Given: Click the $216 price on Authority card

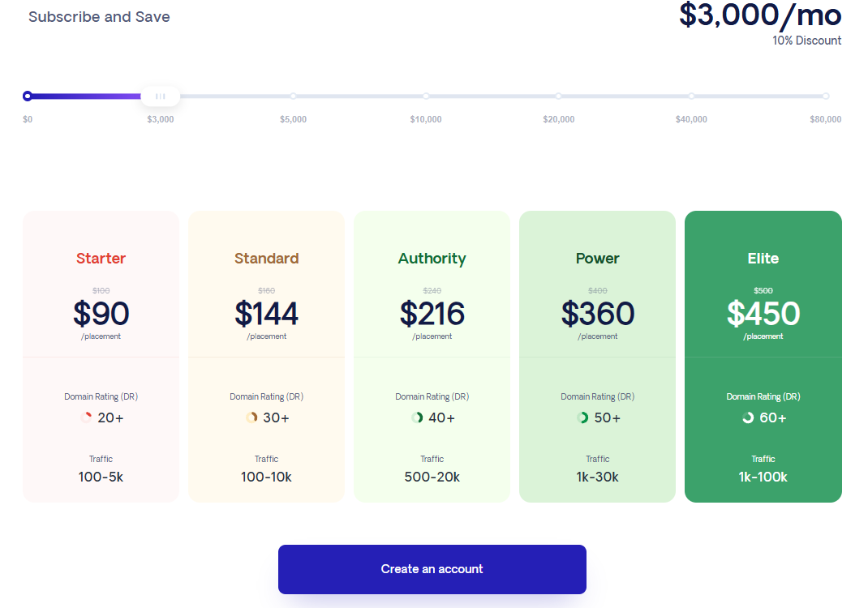Looking at the screenshot, I should coord(432,313).
